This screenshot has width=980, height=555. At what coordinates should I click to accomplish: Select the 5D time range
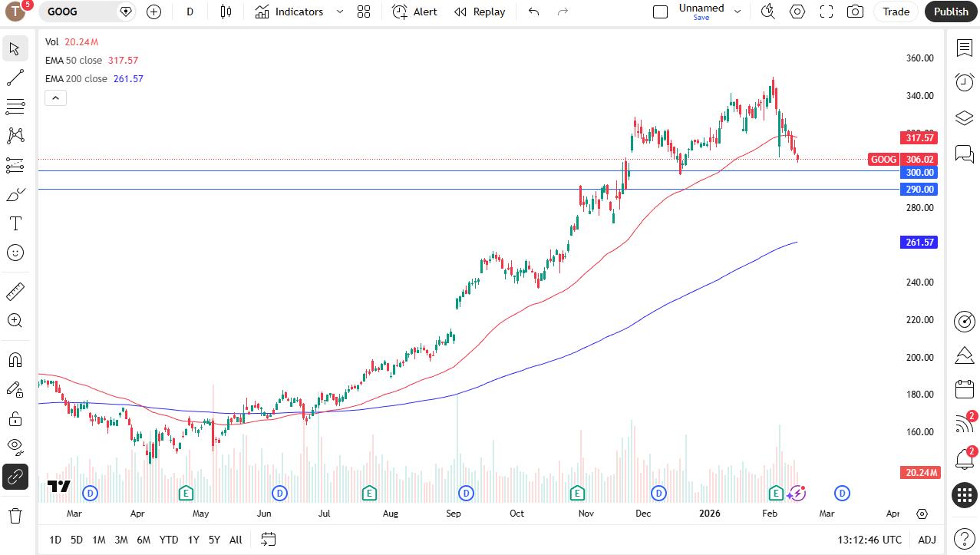click(x=77, y=540)
